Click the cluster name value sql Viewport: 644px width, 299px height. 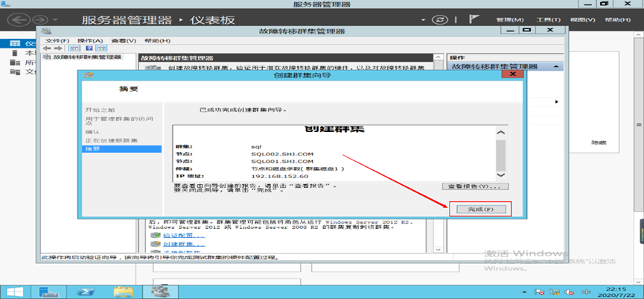256,146
